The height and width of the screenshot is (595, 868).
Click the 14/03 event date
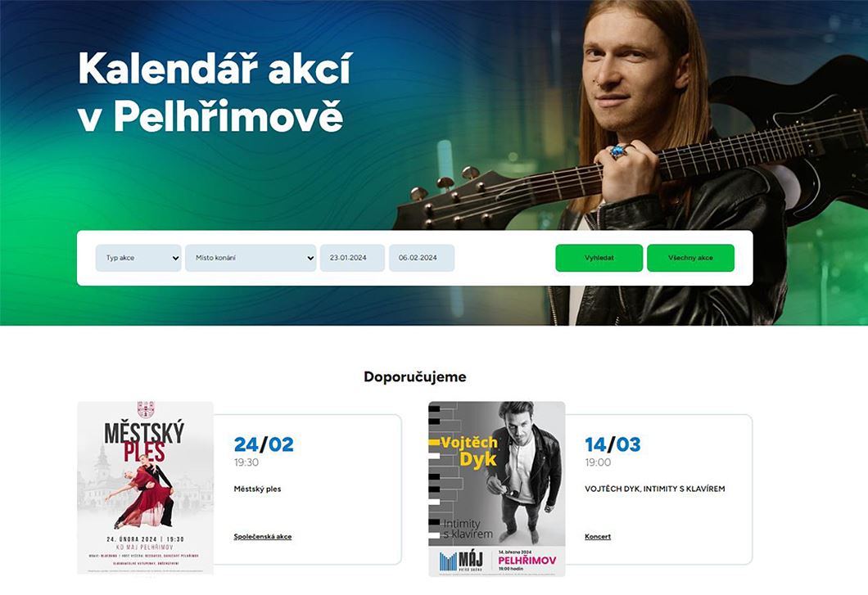[x=613, y=444]
